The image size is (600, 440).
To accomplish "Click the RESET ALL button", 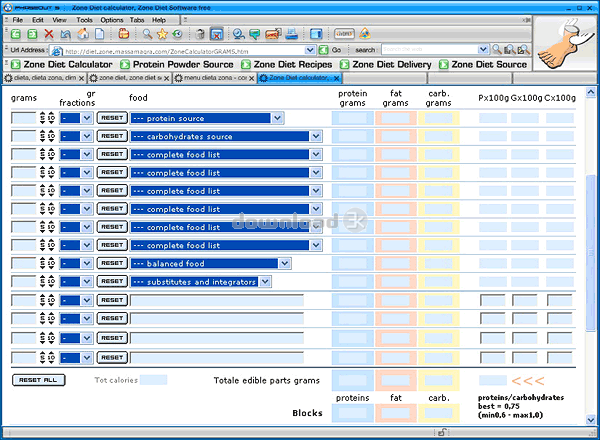I will pyautogui.click(x=38, y=380).
